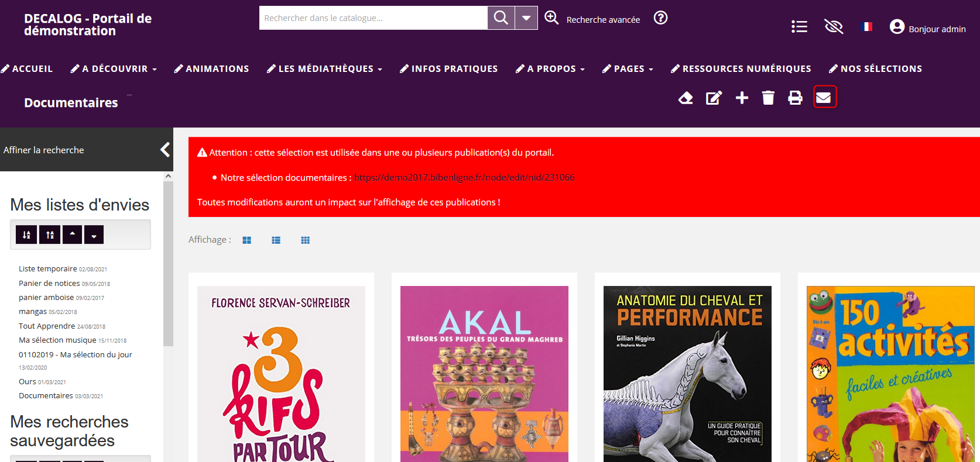Click the Mes listes d'envies heading
980x462 pixels.
click(80, 205)
